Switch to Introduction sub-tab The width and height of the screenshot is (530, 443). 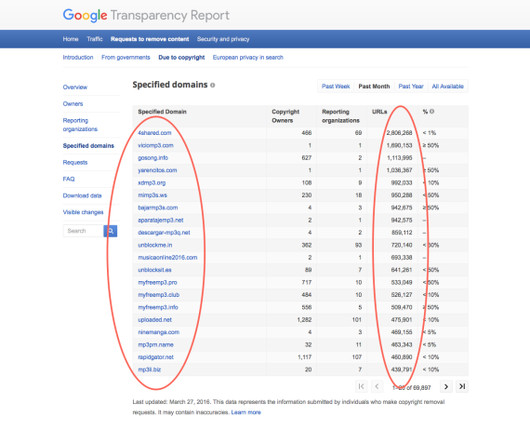click(x=78, y=57)
